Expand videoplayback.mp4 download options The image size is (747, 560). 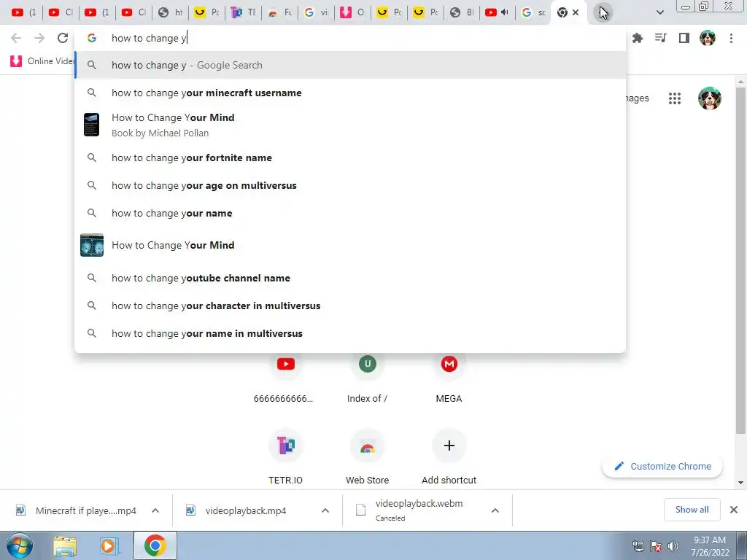pyautogui.click(x=325, y=510)
